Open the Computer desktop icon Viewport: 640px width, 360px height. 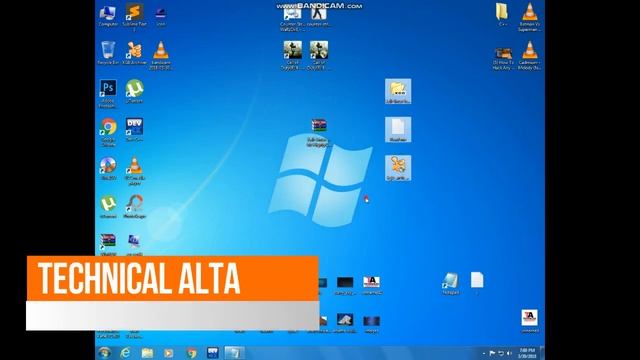[108, 16]
